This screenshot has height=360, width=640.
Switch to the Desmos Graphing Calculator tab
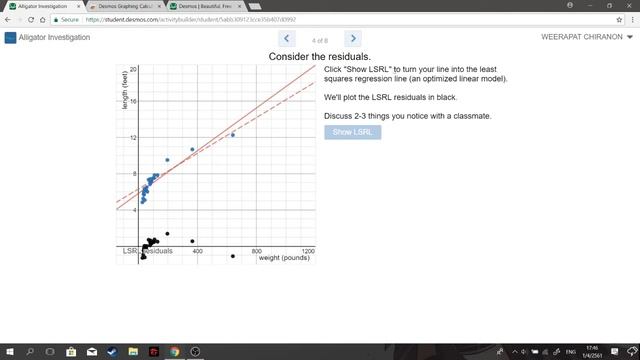tap(124, 6)
